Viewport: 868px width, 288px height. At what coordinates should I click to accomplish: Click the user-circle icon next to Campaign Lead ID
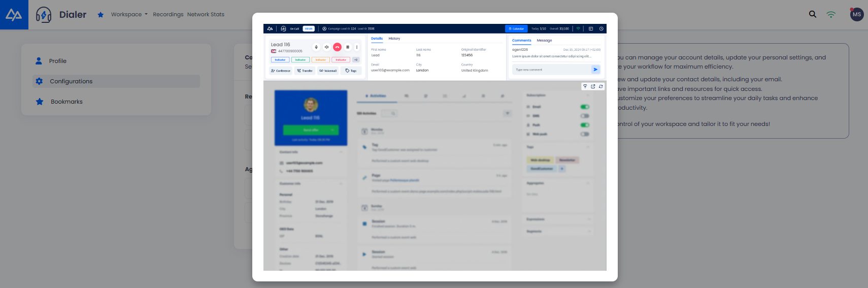click(324, 29)
